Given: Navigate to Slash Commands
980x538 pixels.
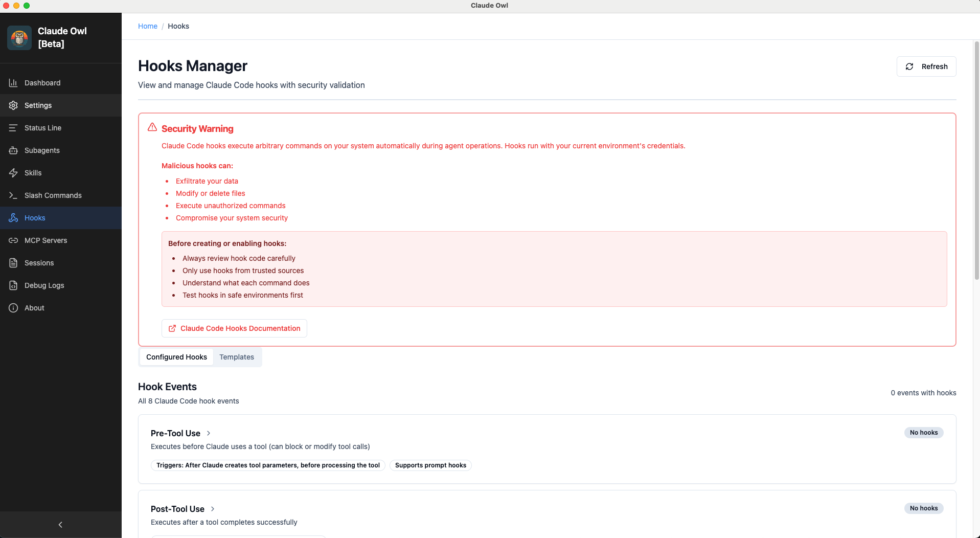Looking at the screenshot, I should pos(61,195).
